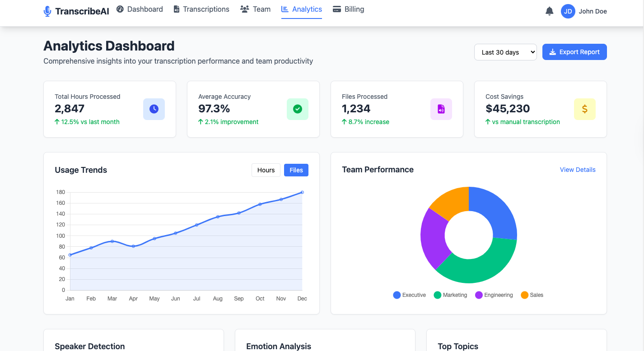Click the yellow dollar sign icon
The image size is (644, 351).
tap(584, 109)
